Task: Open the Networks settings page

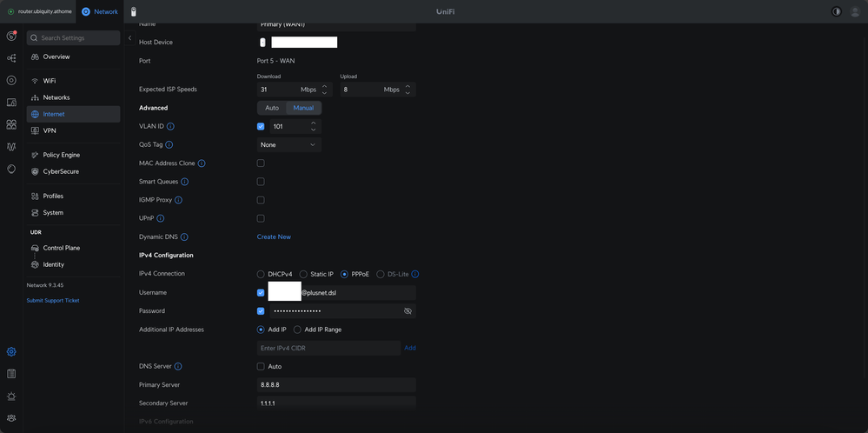Action: pyautogui.click(x=73, y=97)
